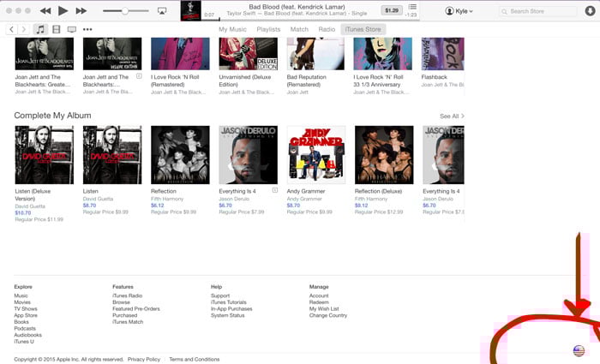Focus the Search Store field
The image size is (600, 364).
[x=537, y=11]
